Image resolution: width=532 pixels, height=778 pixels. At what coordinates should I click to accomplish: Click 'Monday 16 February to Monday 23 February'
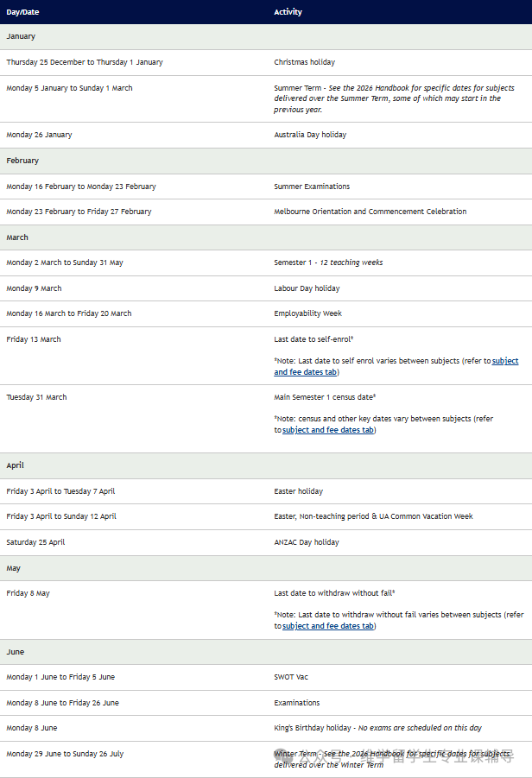(x=81, y=187)
